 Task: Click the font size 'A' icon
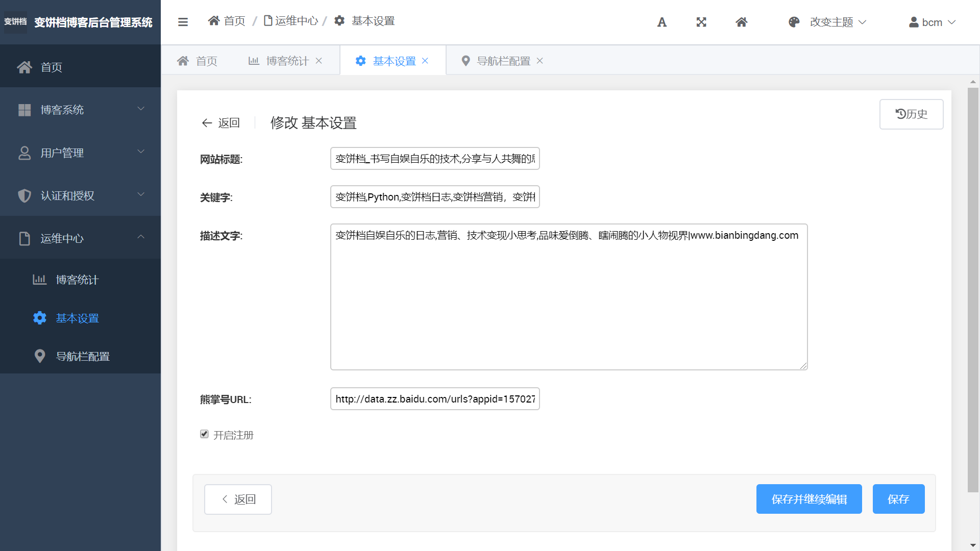tap(662, 22)
